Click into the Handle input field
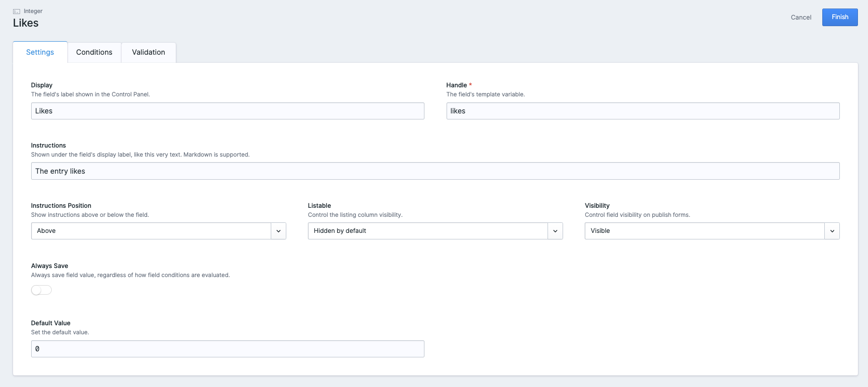 (642, 111)
